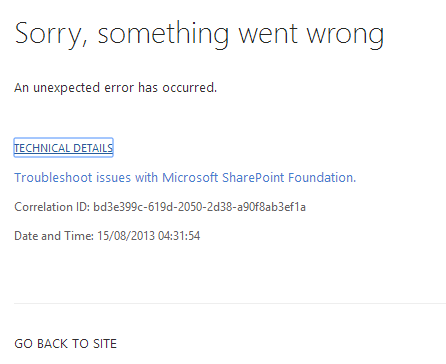Click the time 04:31:54

pyautogui.click(x=179, y=236)
